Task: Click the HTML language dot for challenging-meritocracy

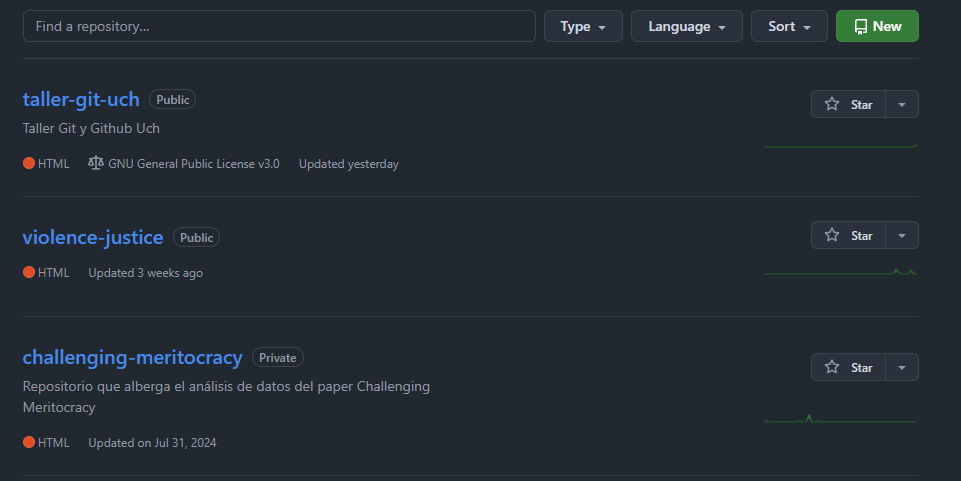Action: [x=29, y=442]
